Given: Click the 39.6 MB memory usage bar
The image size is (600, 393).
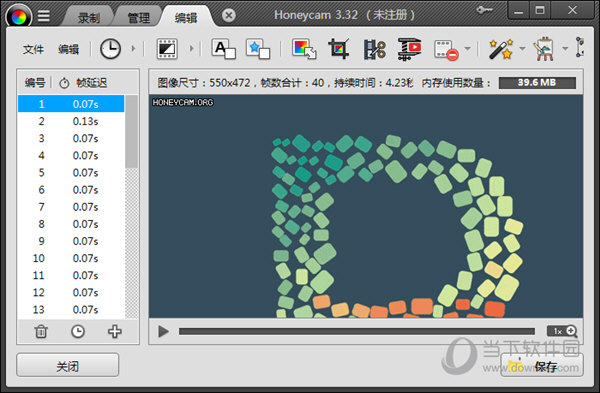Looking at the screenshot, I should point(537,82).
